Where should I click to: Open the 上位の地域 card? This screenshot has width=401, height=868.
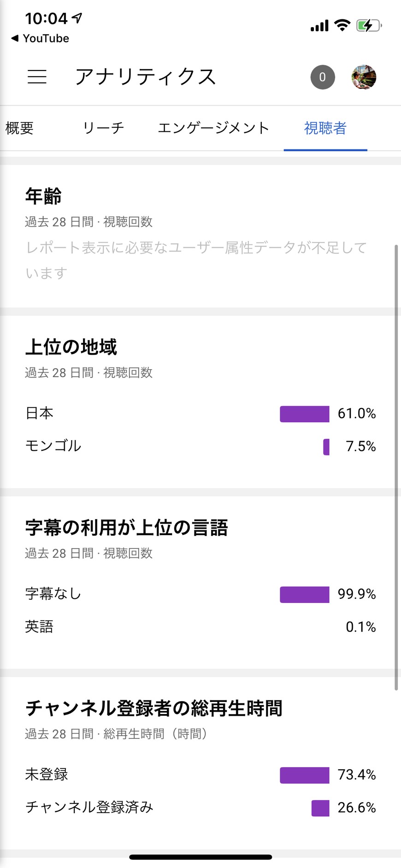[200, 402]
